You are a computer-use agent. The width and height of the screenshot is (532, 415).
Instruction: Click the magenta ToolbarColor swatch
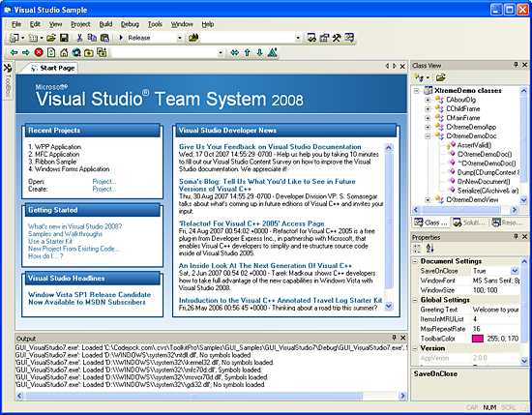[478, 339]
